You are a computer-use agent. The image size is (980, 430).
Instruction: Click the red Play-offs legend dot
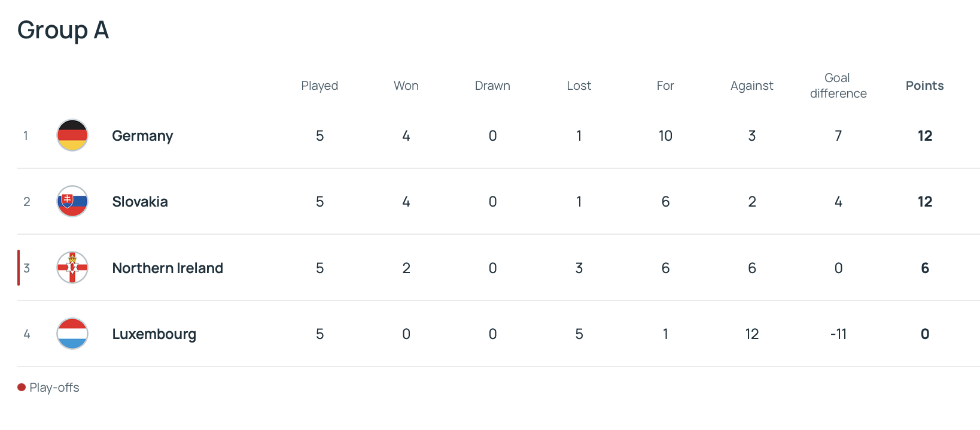tap(22, 387)
